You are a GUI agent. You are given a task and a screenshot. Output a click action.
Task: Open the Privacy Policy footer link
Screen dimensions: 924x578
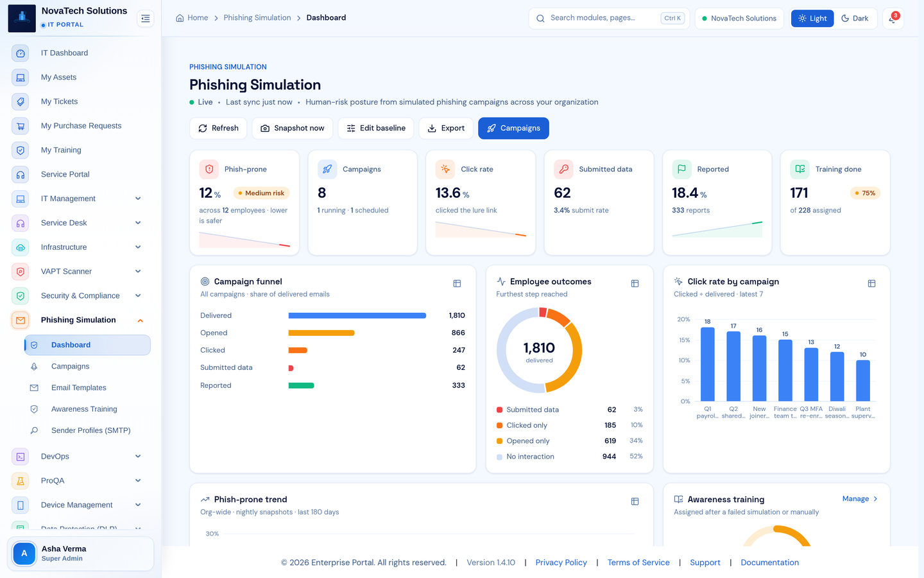(x=561, y=563)
